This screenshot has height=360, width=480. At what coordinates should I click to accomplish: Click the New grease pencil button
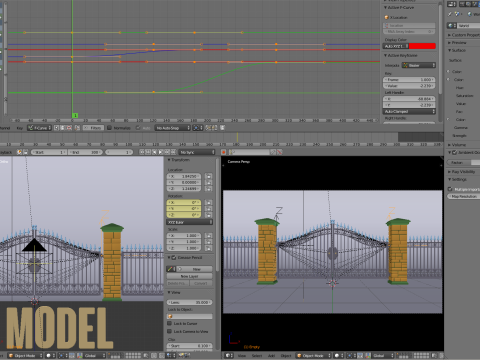click(194, 269)
